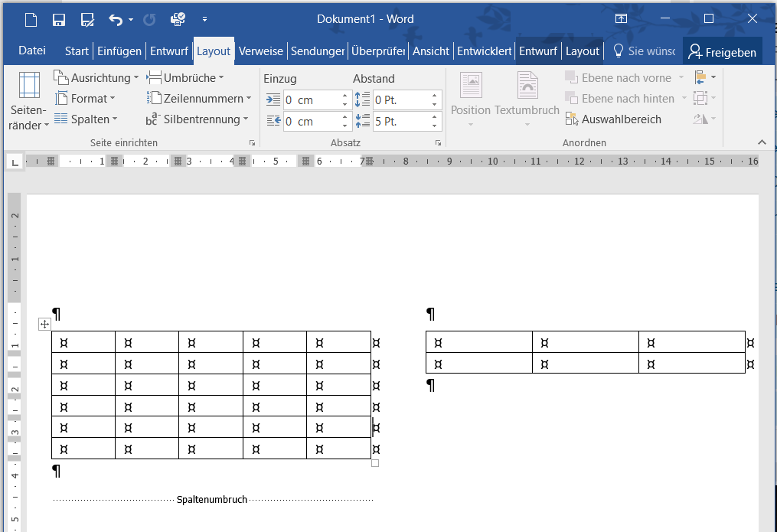
Task: Collapse the ribbon with the chevron
Action: click(762, 142)
